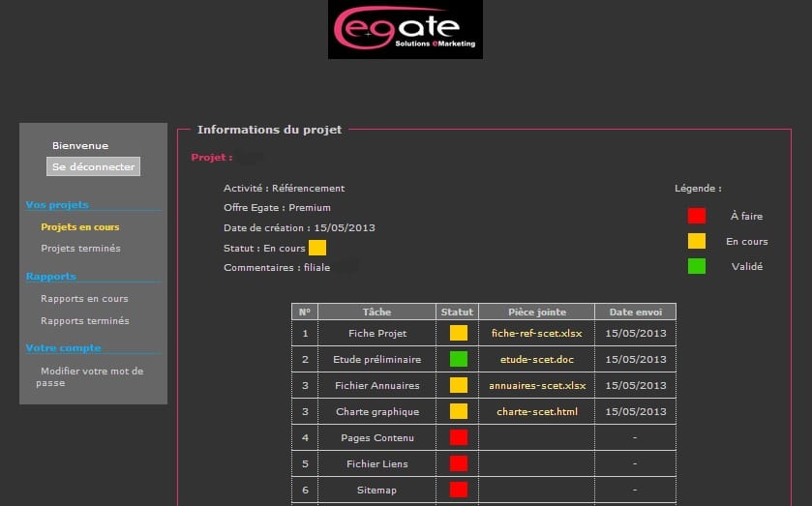Image resolution: width=812 pixels, height=506 pixels.
Task: Select the Fiche Projet task cell
Action: pos(377,333)
